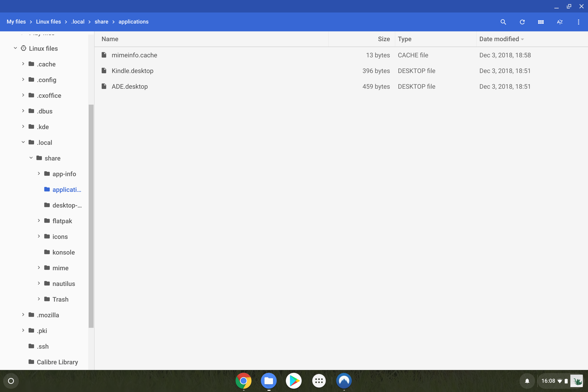588x392 pixels.
Task: Toggle A-Z sort order
Action: tap(560, 22)
